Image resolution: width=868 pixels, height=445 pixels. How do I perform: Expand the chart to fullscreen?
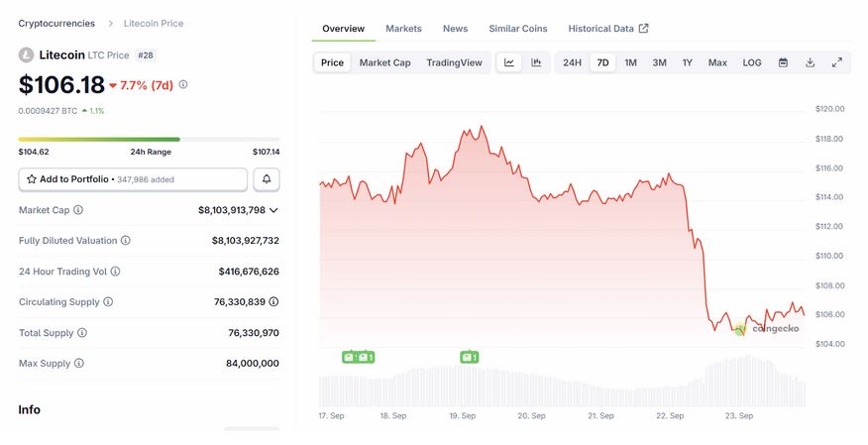[x=836, y=62]
